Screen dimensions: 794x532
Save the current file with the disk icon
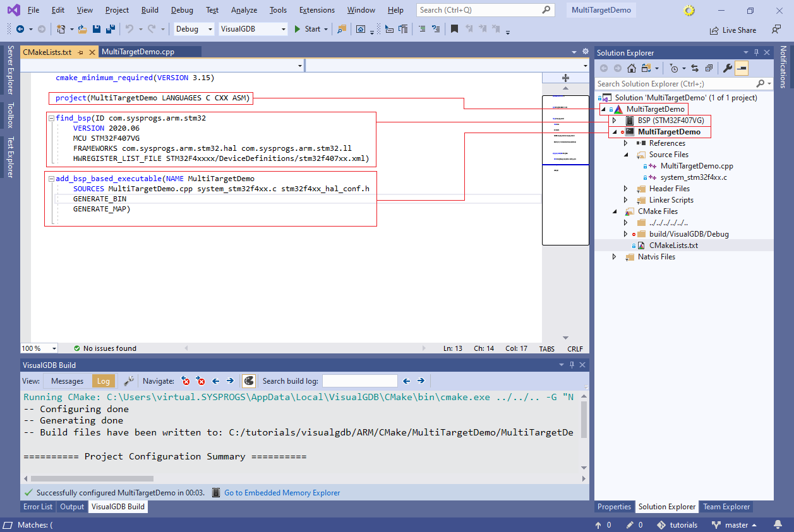click(97, 29)
